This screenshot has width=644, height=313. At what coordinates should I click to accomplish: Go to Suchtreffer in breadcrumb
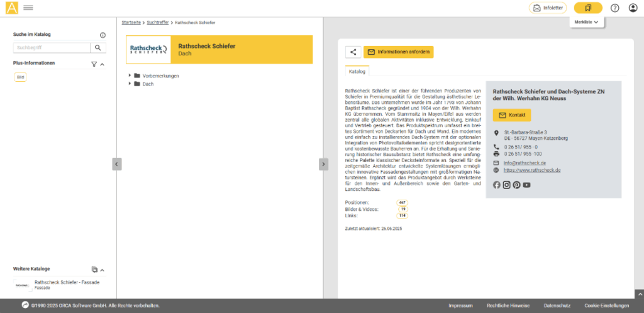coord(158,22)
